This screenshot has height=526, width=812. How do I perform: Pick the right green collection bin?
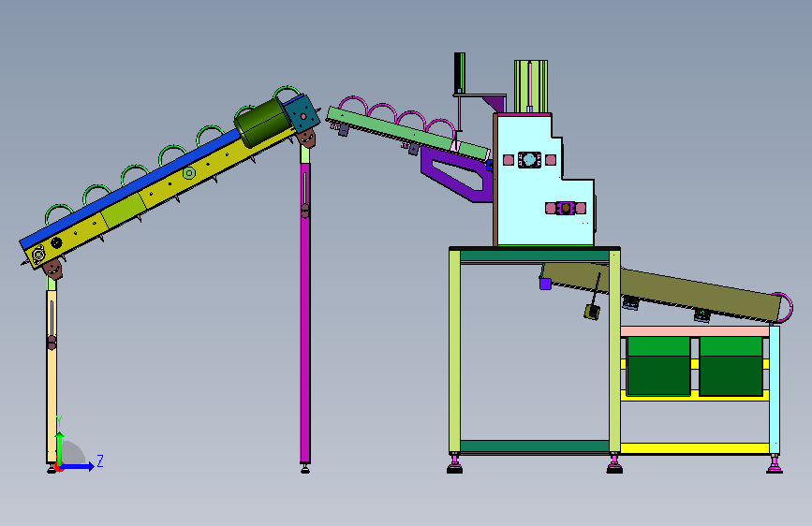(x=731, y=366)
